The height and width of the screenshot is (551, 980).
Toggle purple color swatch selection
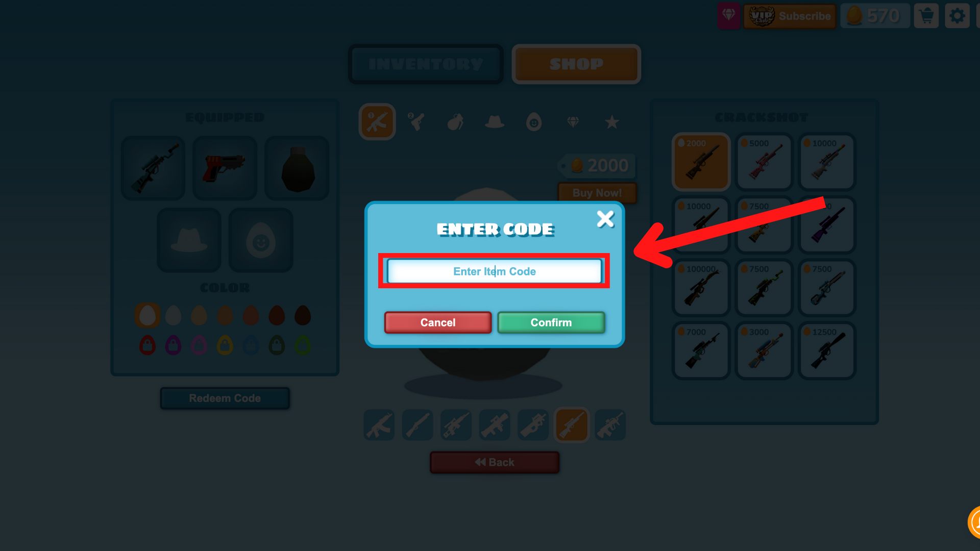pos(173,344)
